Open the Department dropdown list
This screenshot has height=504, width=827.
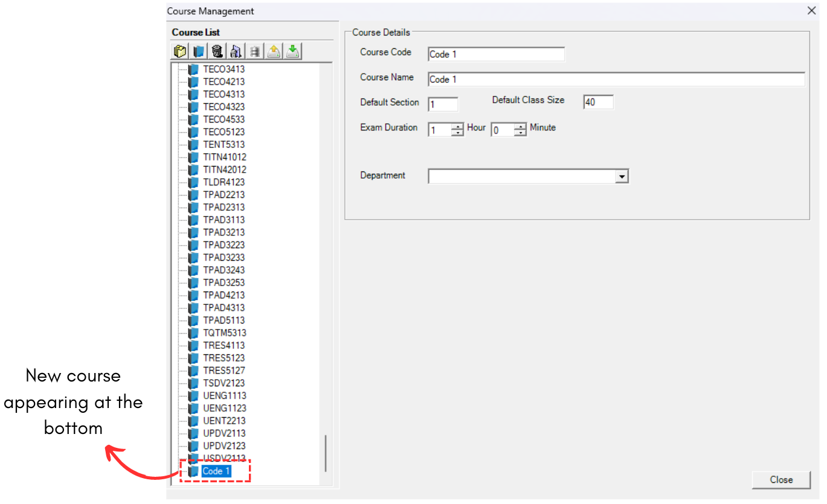(x=622, y=176)
